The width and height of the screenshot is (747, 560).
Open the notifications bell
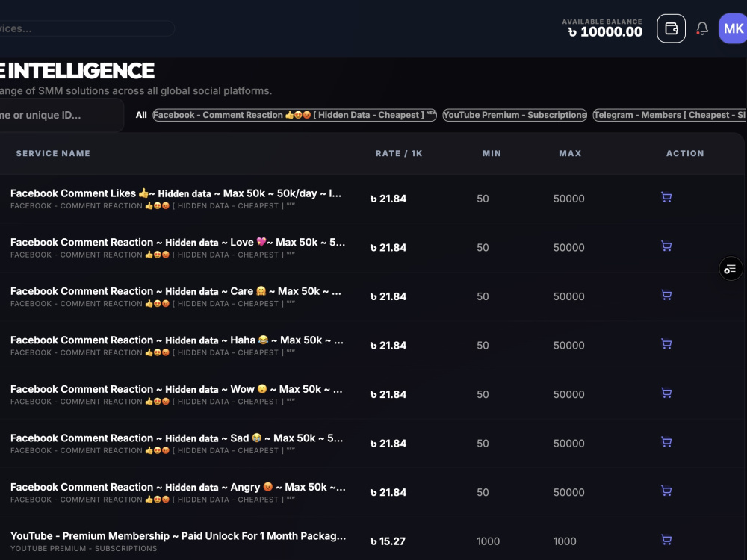(x=701, y=28)
